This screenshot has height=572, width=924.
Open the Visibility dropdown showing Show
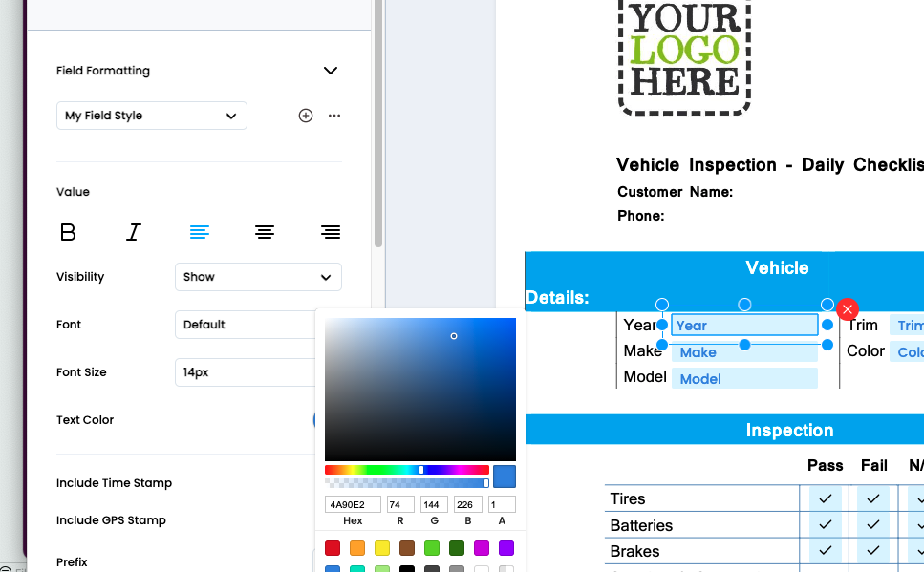point(258,277)
